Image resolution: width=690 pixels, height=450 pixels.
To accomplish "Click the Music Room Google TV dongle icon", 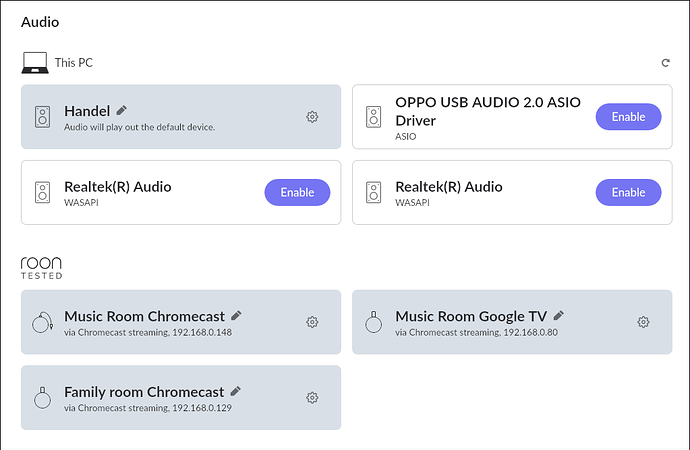I will pyautogui.click(x=374, y=322).
